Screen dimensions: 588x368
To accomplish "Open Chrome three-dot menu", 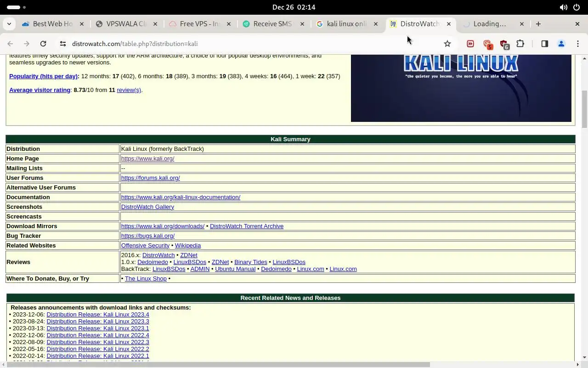I will tap(578, 44).
